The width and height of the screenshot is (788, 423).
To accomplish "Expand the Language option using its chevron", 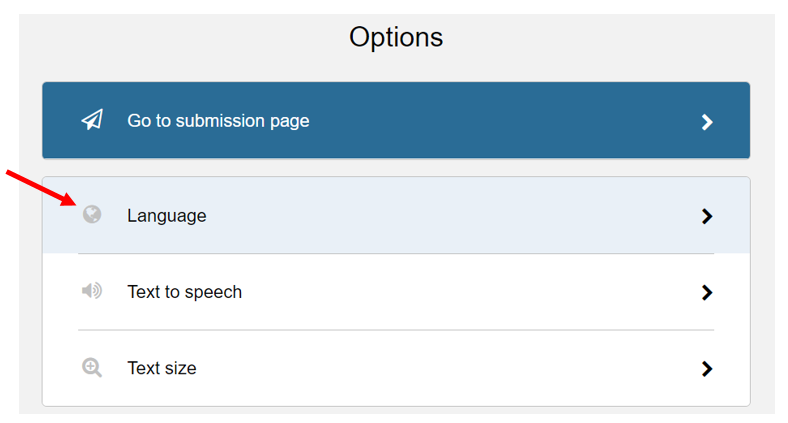I will point(707,216).
